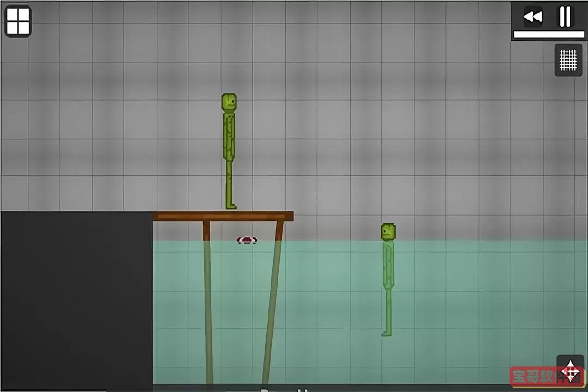Pause the simulation
This screenshot has width=588, height=392.
coord(566,17)
